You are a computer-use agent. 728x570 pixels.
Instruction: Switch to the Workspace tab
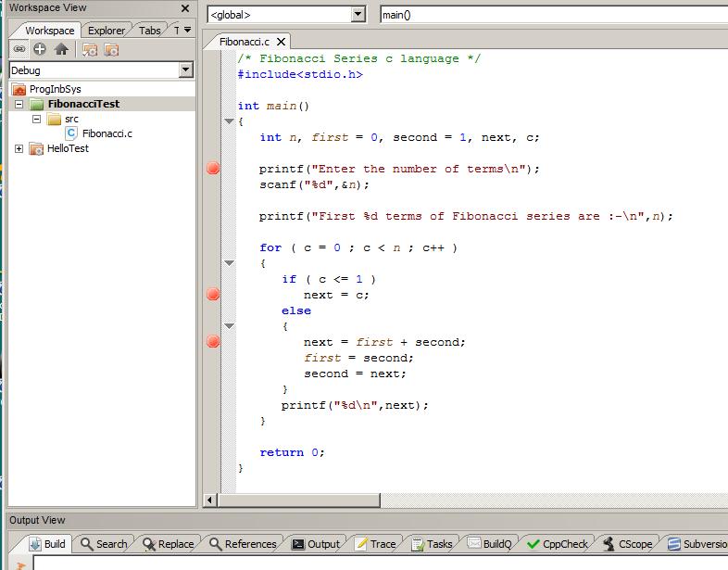coord(49,31)
